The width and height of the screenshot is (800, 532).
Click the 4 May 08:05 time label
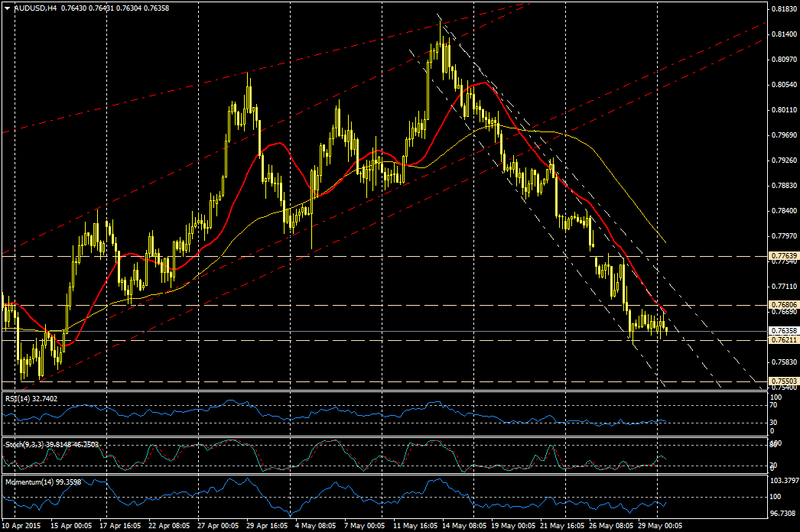tap(314, 526)
